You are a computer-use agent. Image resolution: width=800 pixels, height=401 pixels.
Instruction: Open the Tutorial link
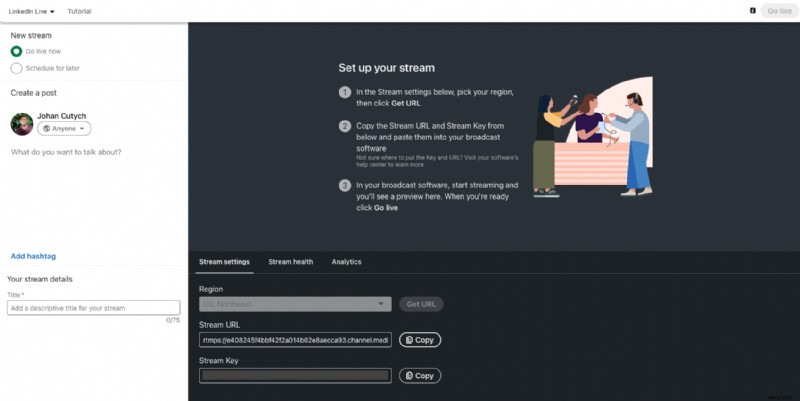point(79,11)
